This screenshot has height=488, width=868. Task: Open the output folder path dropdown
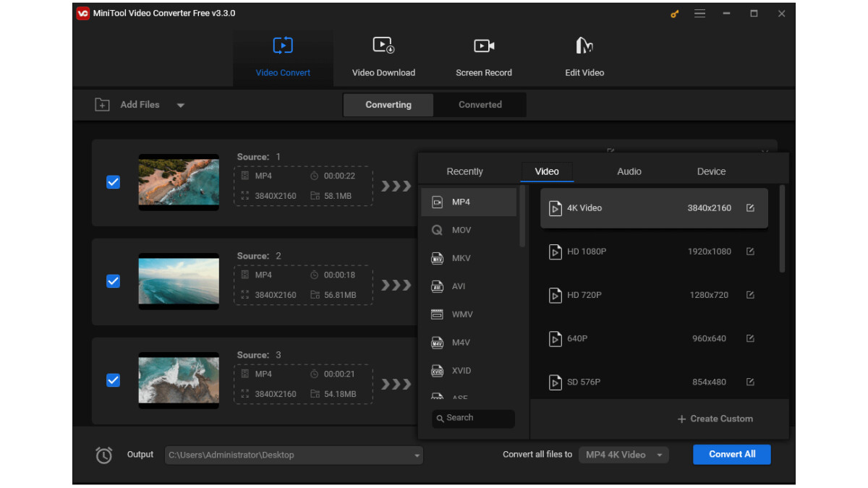coord(417,455)
